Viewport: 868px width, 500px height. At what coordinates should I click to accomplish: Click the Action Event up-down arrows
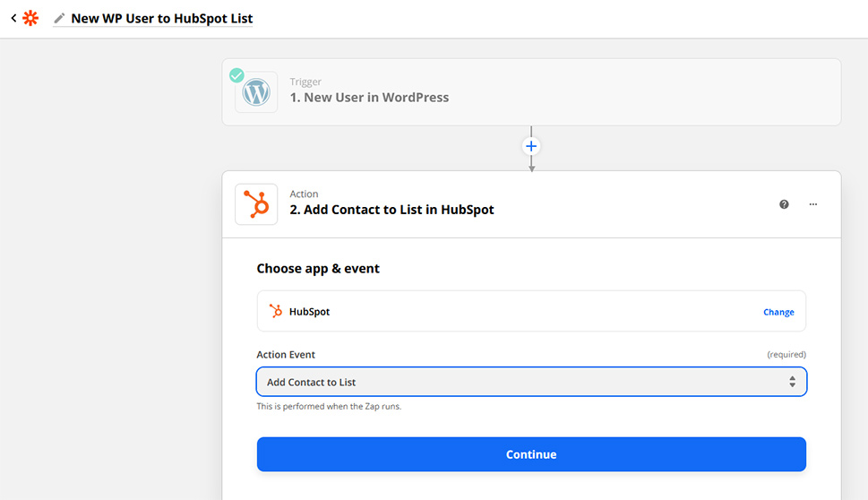(792, 382)
